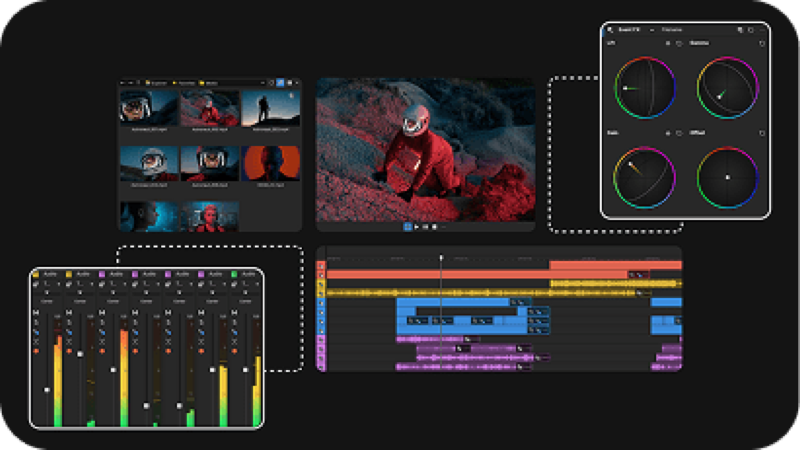Open the input dropdown arrow on last mixer channel
This screenshot has height=450, width=800.
click(257, 284)
